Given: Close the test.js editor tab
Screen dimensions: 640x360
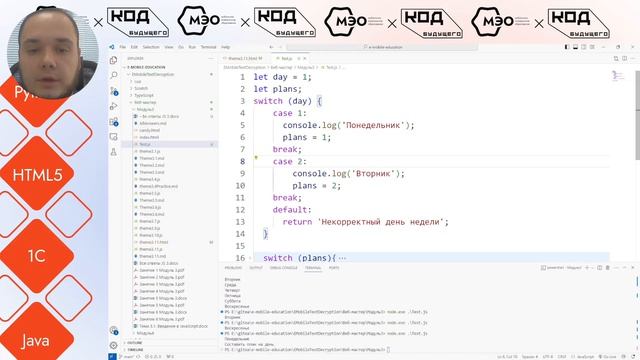Looking at the screenshot, I should point(304,58).
